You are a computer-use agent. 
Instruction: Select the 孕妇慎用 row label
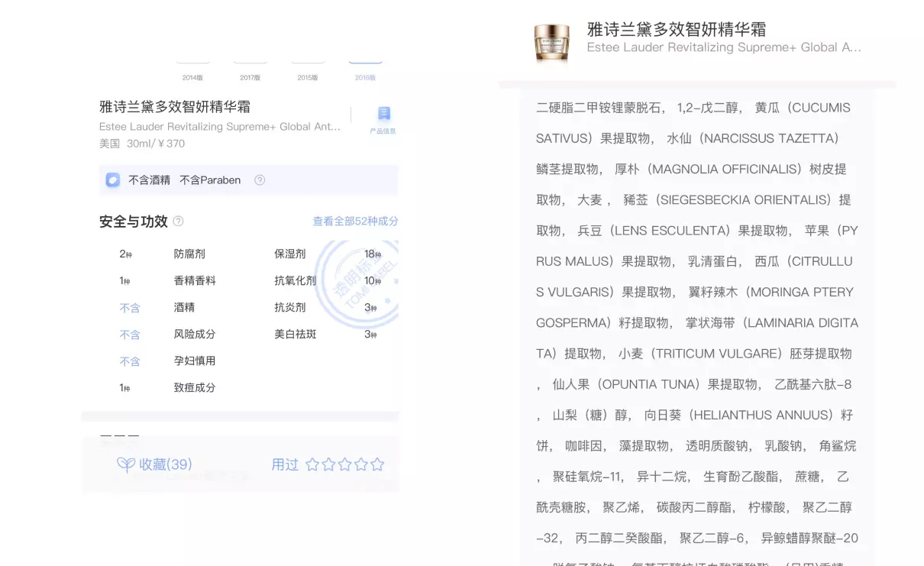coord(195,361)
